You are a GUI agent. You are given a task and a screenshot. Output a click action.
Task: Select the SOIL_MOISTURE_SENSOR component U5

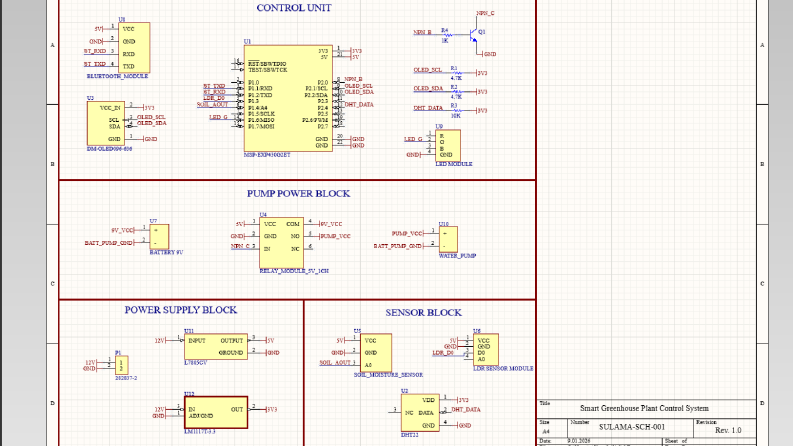[x=376, y=352]
